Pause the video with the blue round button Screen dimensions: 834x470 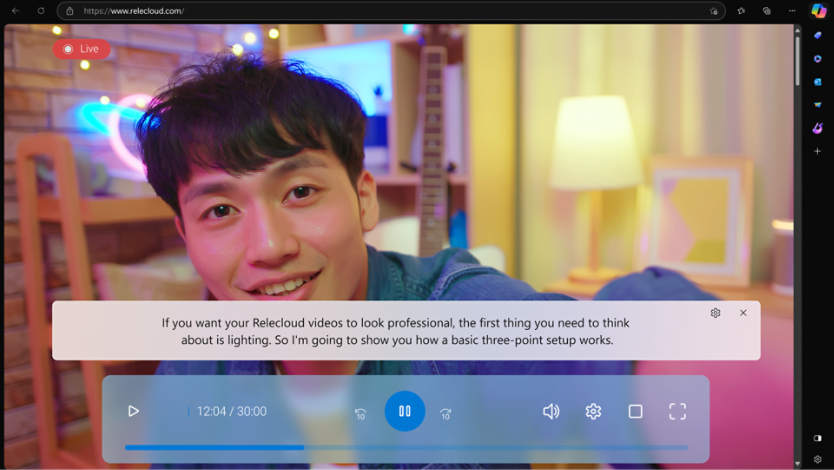(405, 411)
